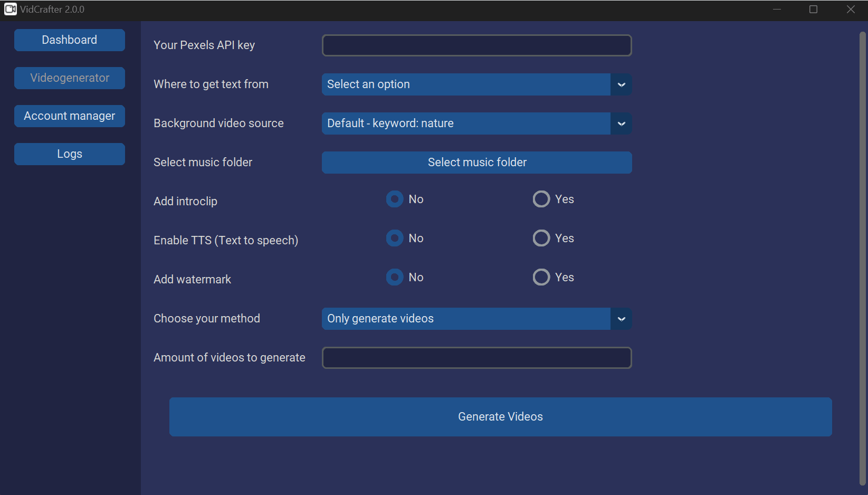Click the arrow of Choose your method dropdown
The height and width of the screenshot is (495, 868).
click(621, 319)
